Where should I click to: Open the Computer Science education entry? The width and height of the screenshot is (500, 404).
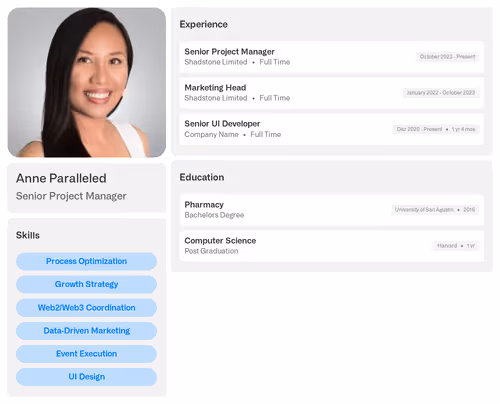coord(332,246)
